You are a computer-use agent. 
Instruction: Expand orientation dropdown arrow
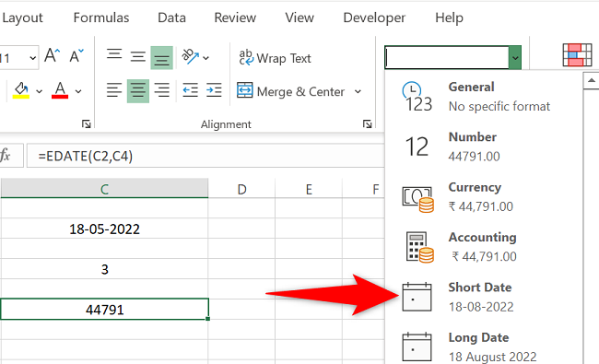click(x=206, y=58)
